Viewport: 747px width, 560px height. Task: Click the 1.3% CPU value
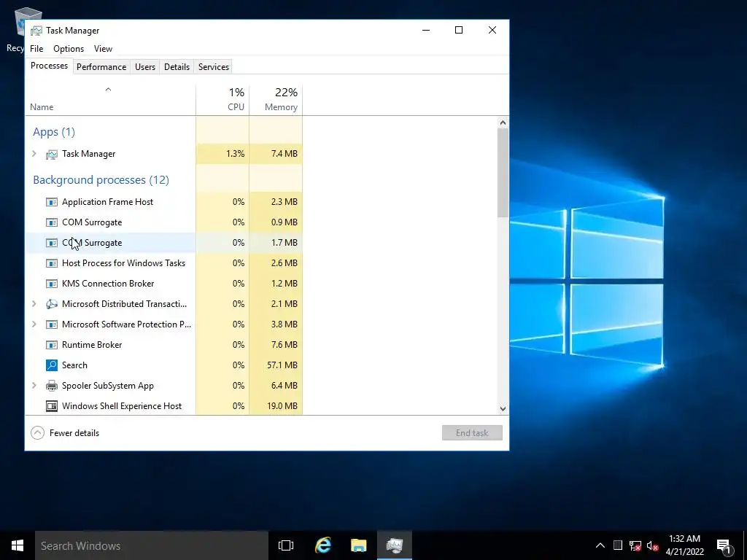click(x=236, y=154)
